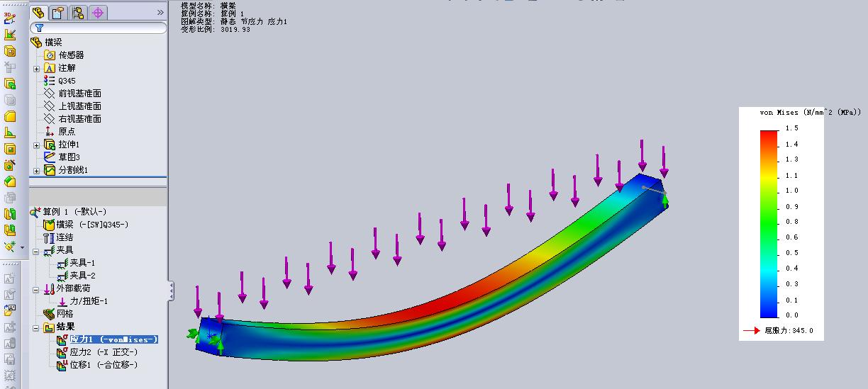Click the panel collapse handle at viewport edge

point(171,291)
